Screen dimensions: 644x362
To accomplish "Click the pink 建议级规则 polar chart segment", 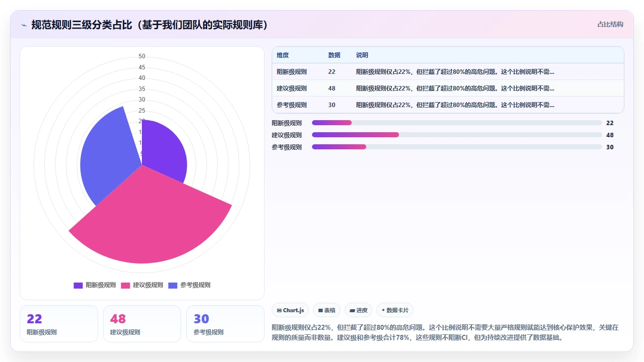I will [151, 216].
